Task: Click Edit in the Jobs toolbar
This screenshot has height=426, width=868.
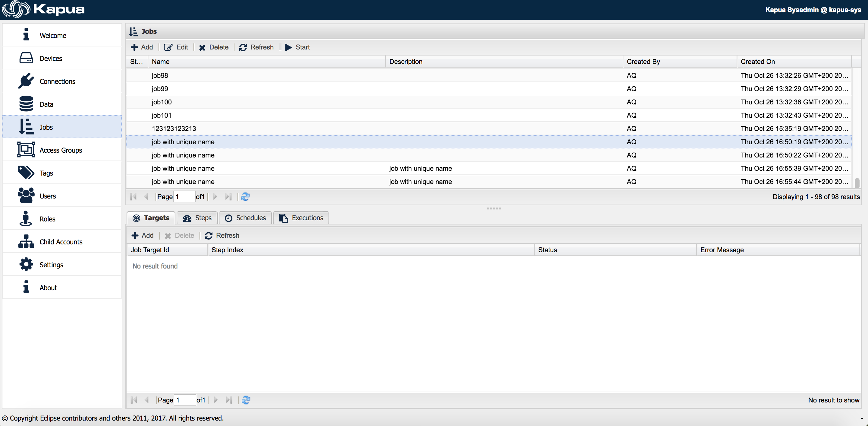Action: 176,47
